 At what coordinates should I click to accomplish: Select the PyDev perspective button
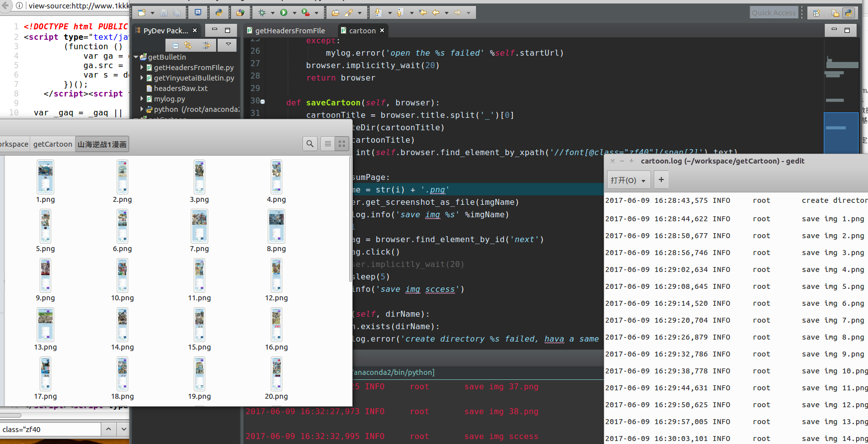[849, 13]
